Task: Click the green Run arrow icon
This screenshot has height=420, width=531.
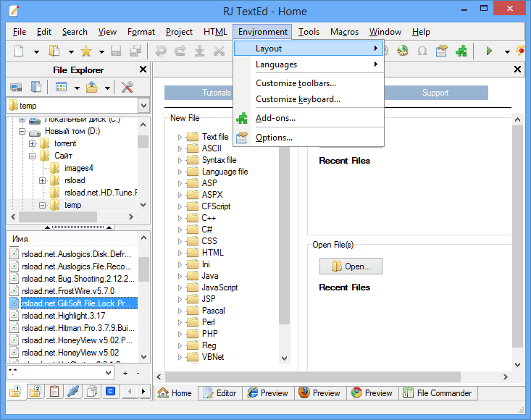Action: (x=489, y=51)
